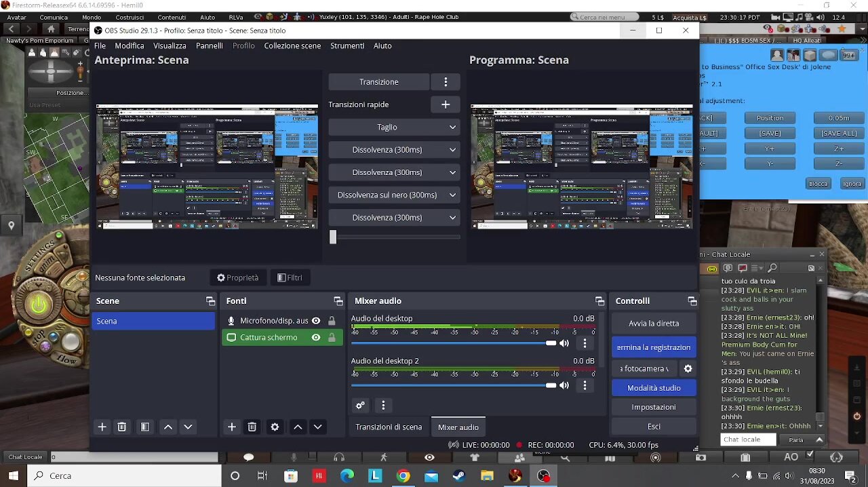Add a new scene with plus icon
This screenshot has width=868, height=487.
(102, 427)
